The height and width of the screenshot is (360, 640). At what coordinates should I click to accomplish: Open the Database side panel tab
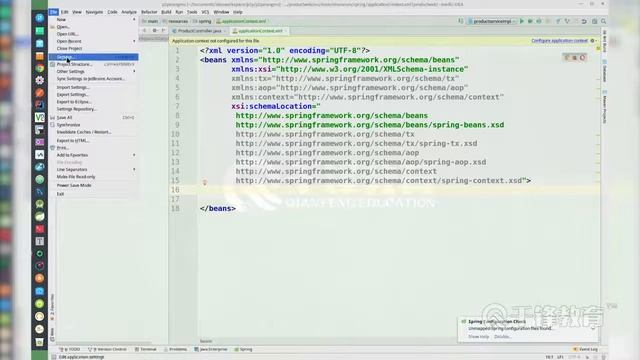[604, 71]
